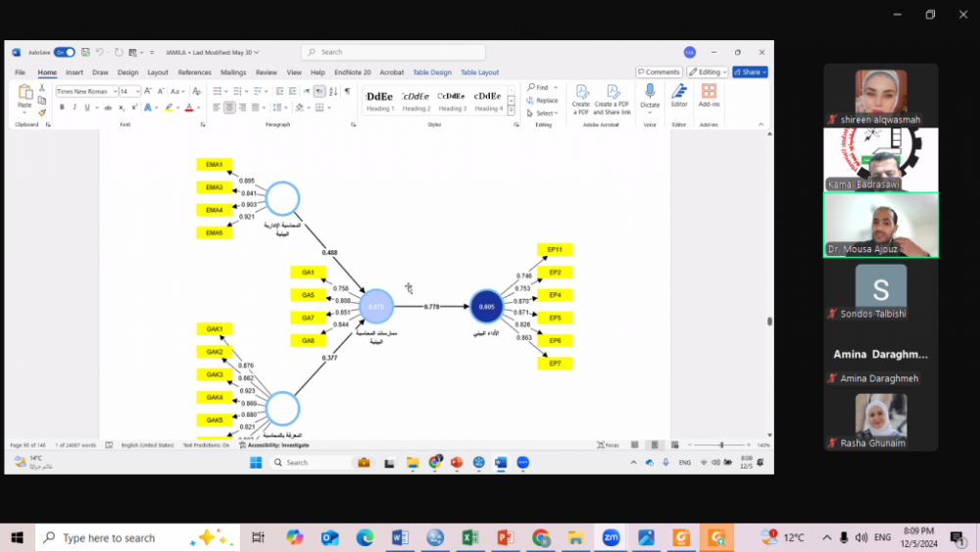Select the Format Painter brush
The height and width of the screenshot is (552, 980).
(x=42, y=113)
